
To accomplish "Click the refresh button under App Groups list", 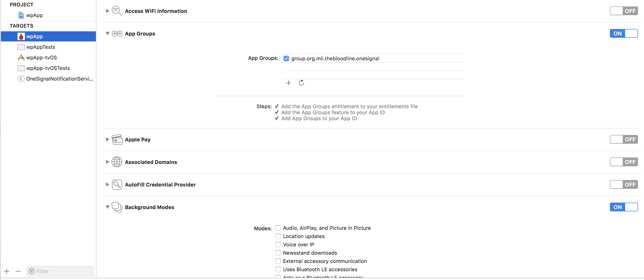I will [x=301, y=83].
